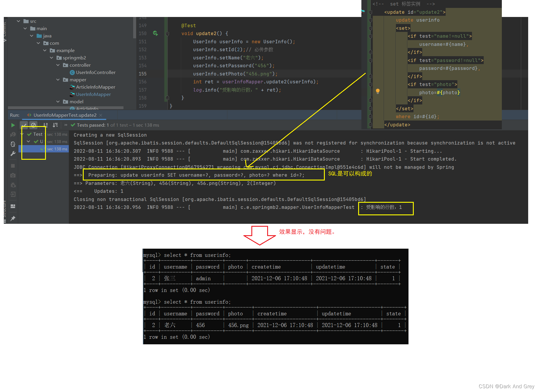Collapse the controller package chevron

pos(58,65)
